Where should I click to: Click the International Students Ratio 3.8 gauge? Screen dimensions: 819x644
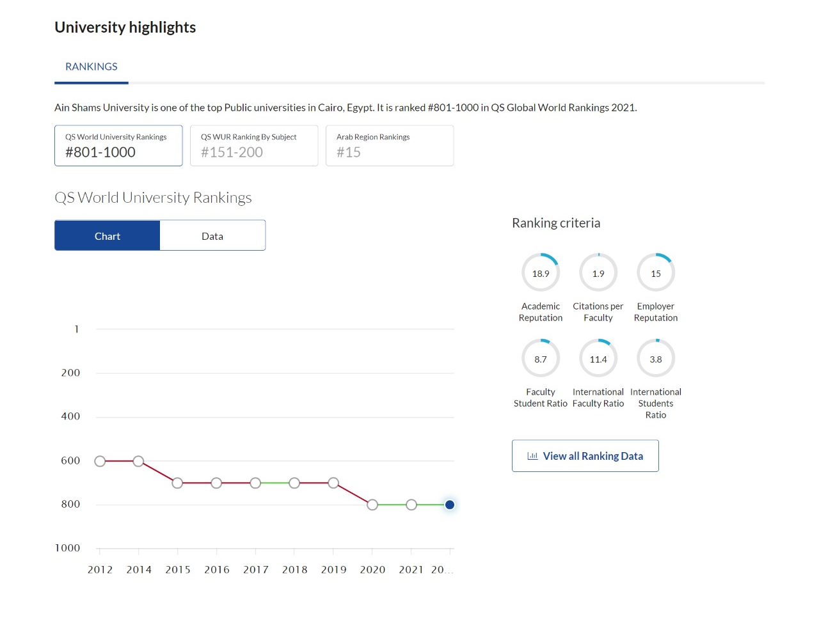tap(656, 359)
